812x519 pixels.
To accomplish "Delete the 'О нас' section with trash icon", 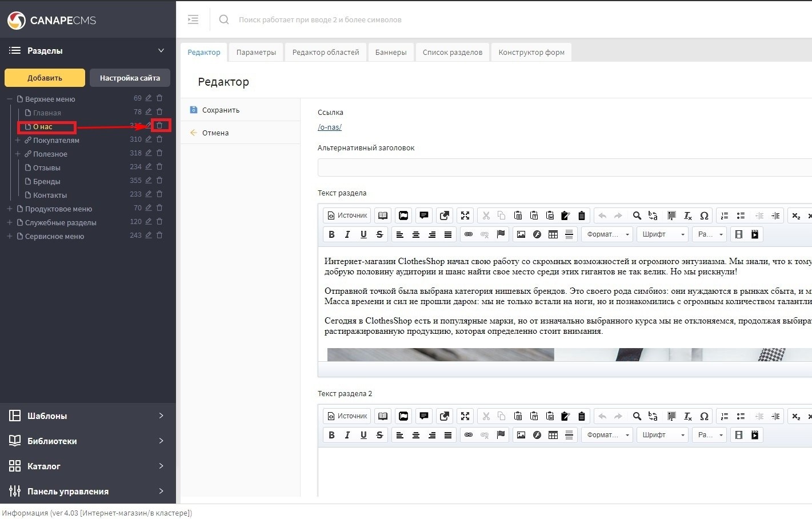I will tap(159, 126).
